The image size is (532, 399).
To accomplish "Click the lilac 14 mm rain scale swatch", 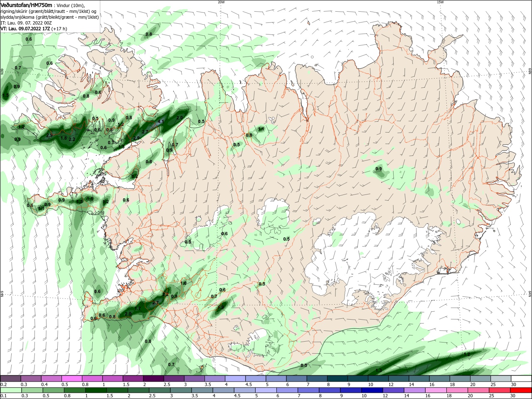I will click(415, 390).
